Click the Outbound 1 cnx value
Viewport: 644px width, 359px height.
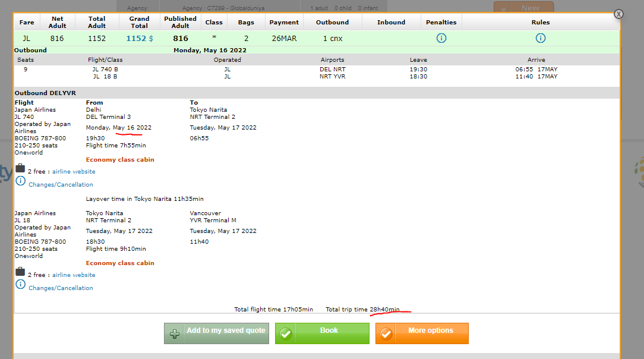tap(332, 39)
